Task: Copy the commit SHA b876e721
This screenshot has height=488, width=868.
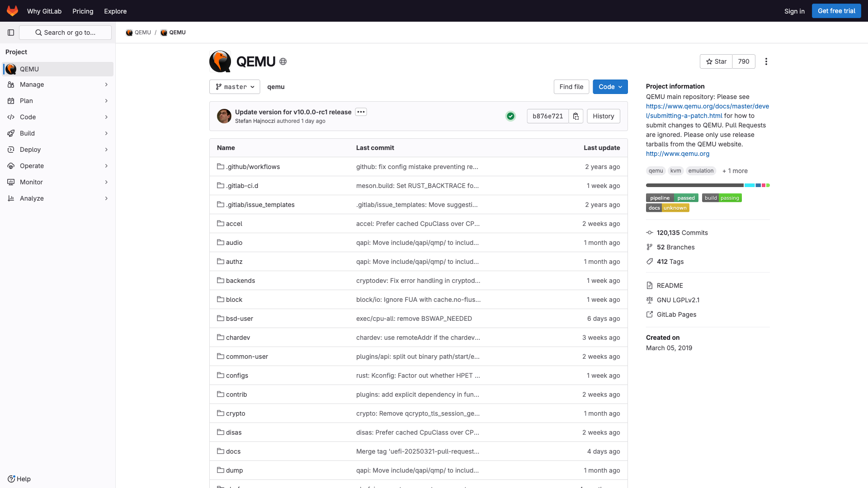Action: 576,116
